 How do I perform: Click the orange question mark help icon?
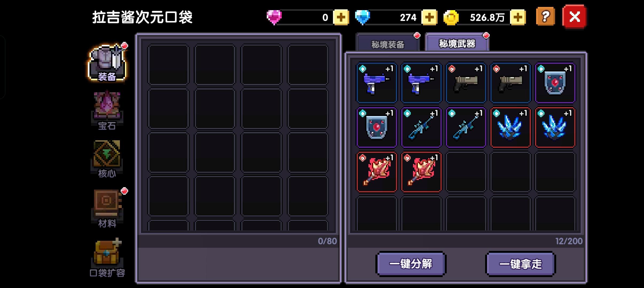click(545, 17)
